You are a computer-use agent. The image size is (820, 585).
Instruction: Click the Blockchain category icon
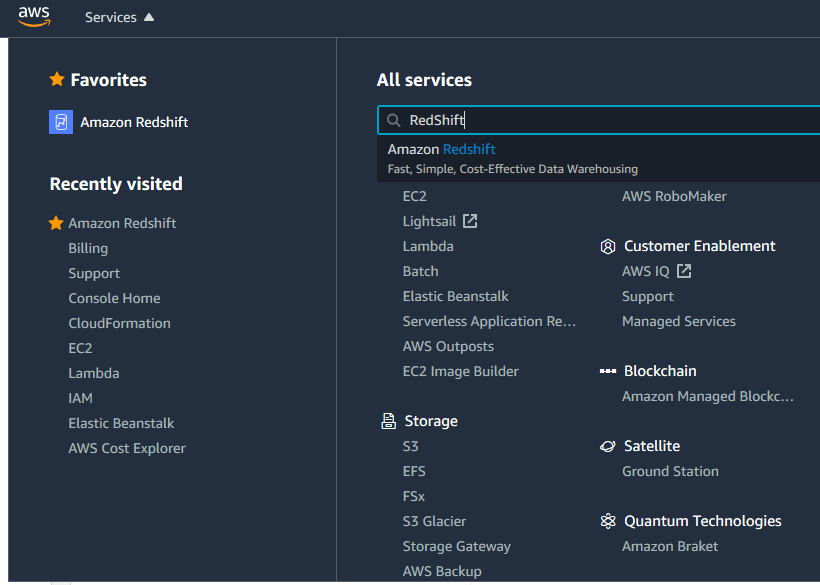[x=608, y=371]
